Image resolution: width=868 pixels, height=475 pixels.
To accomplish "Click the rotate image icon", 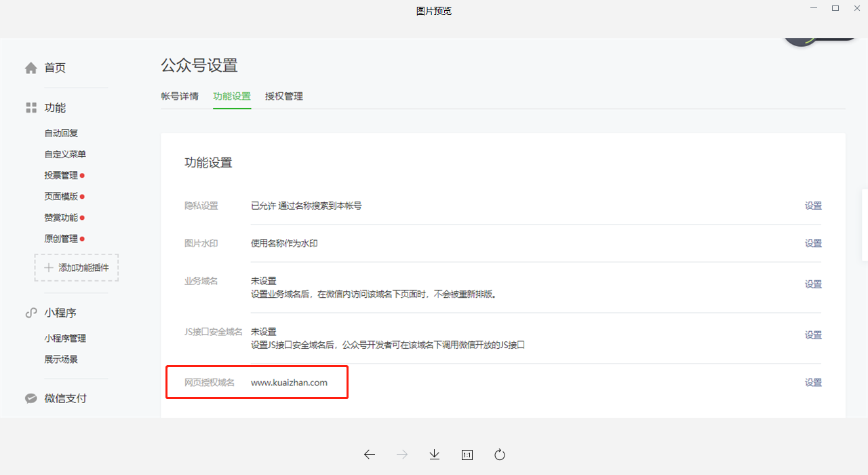I will coord(500,455).
